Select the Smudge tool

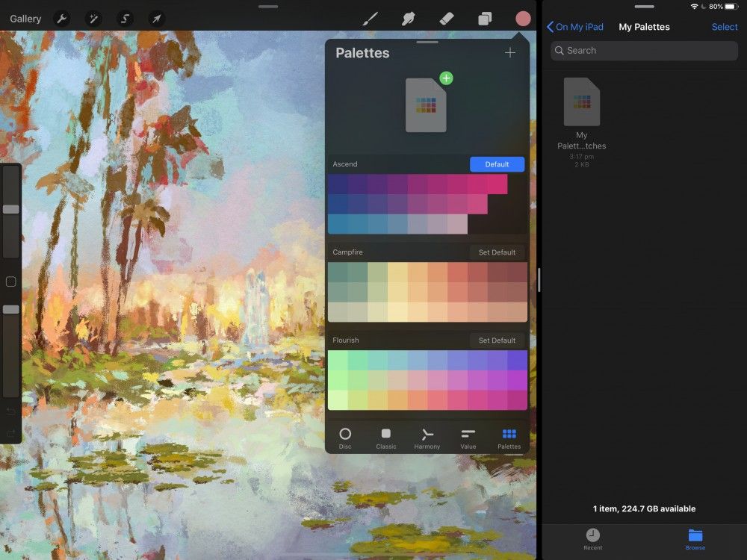coord(409,18)
